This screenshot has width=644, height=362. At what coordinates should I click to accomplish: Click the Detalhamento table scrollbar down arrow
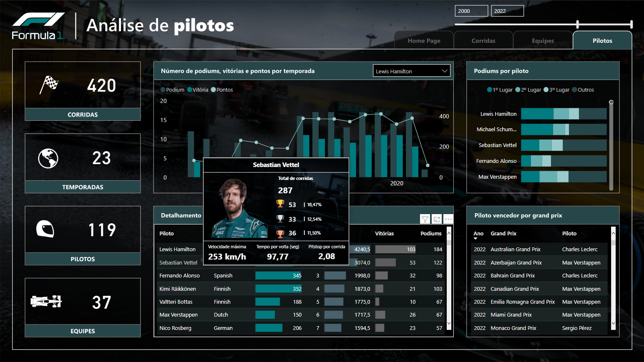coord(449,323)
